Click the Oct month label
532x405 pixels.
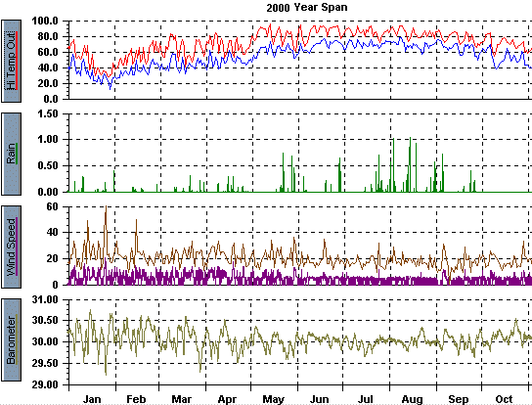click(x=504, y=399)
